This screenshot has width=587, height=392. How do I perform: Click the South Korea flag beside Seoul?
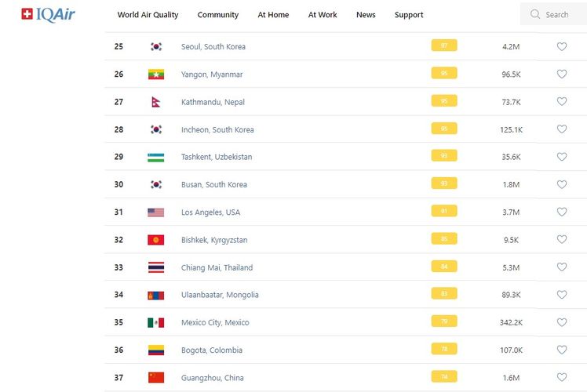[156, 47]
